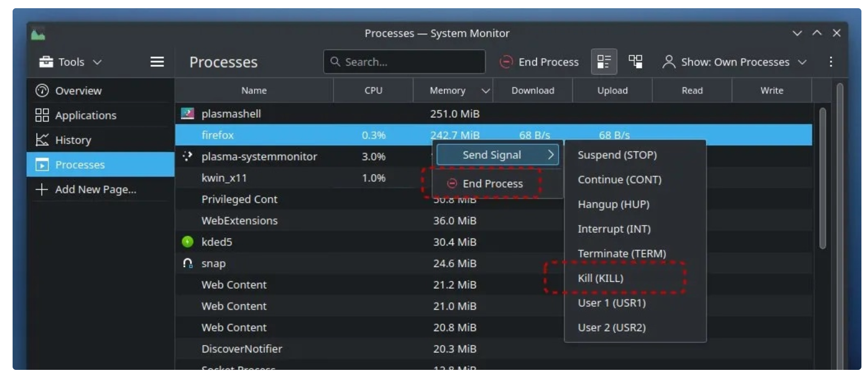Click the Applications grid icon in sidebar
The image size is (868, 377).
[42, 115]
